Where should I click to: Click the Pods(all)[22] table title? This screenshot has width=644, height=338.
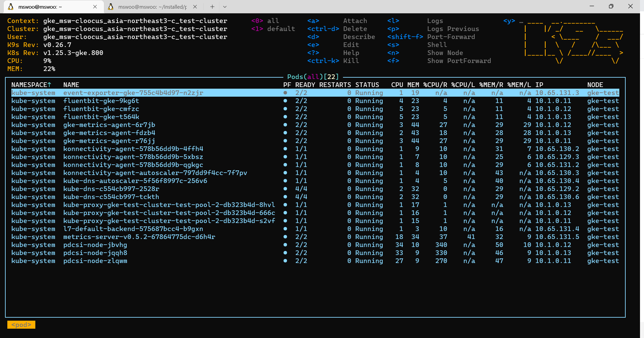pyautogui.click(x=313, y=77)
